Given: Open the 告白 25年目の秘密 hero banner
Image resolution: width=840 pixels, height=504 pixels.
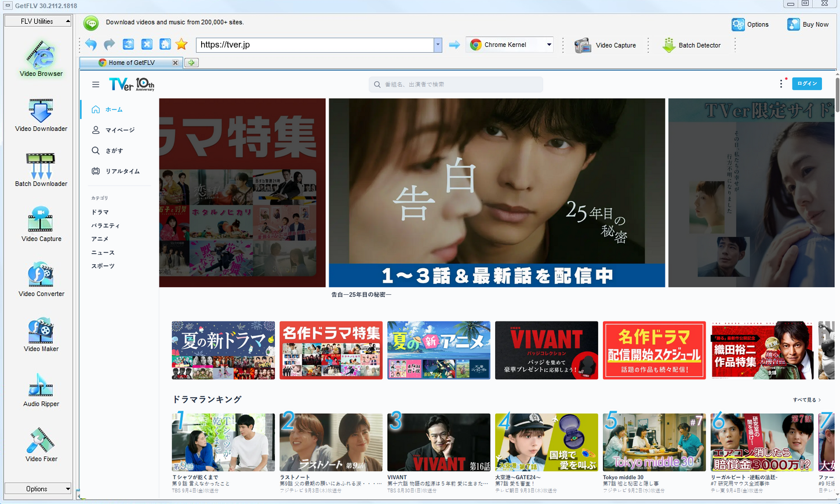Looking at the screenshot, I should pyautogui.click(x=497, y=193).
